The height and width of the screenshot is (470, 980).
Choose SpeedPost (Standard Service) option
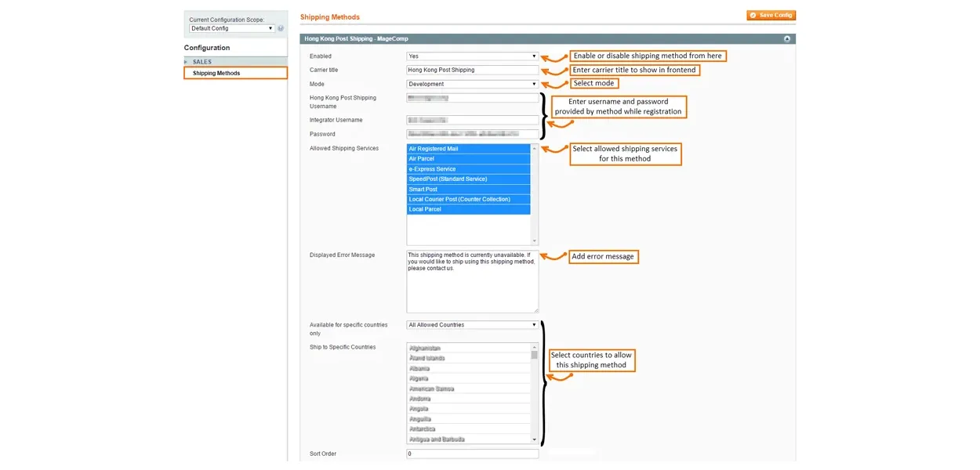[468, 179]
